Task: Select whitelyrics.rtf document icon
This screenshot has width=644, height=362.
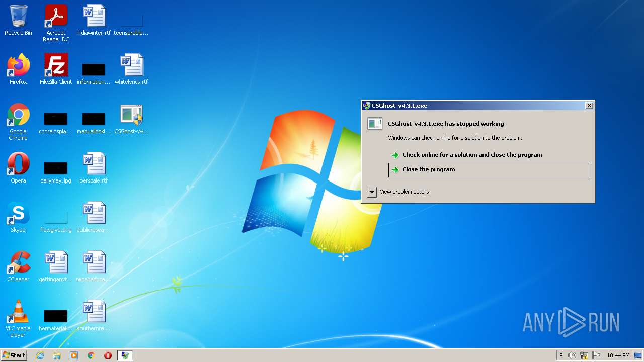Action: [131, 69]
